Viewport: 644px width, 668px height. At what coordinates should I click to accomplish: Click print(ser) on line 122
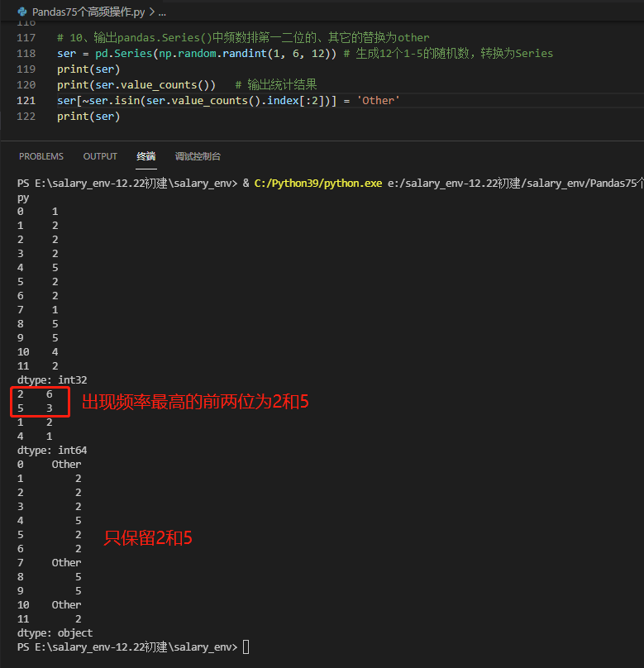(88, 117)
